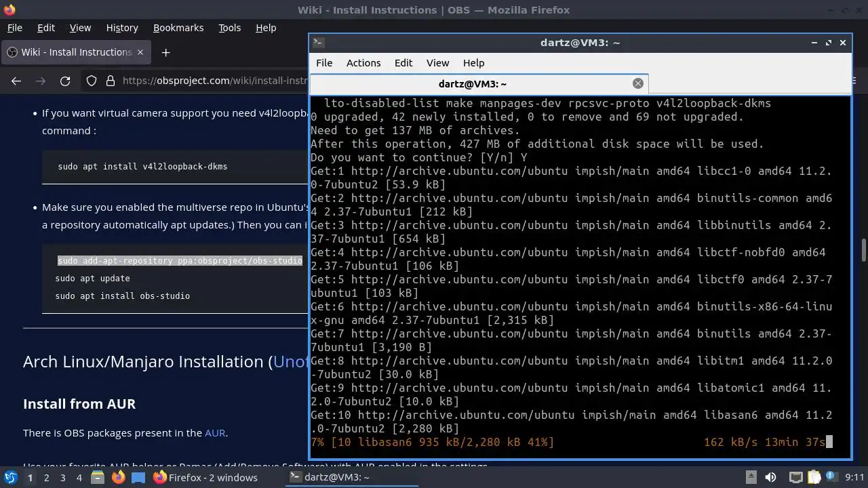Viewport: 868px width, 488px height.
Task: Follow the AUR hyperlink in page text
Action: point(215,432)
